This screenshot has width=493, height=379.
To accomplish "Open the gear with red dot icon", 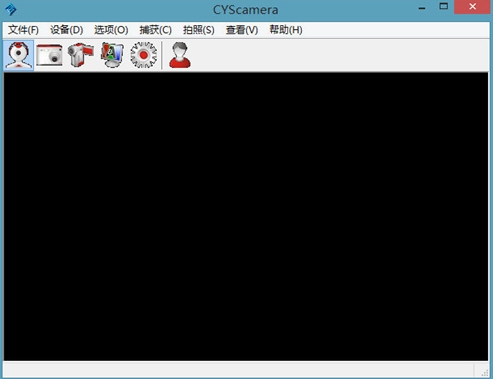I will [x=144, y=55].
